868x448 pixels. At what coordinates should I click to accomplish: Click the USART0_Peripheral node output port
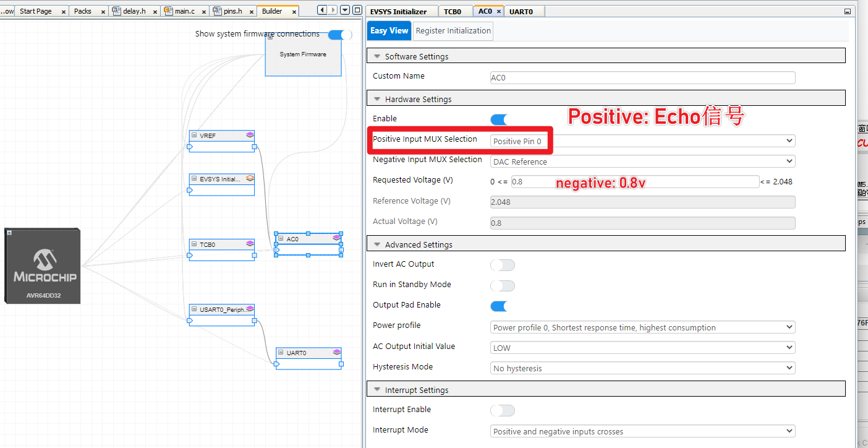tap(254, 321)
